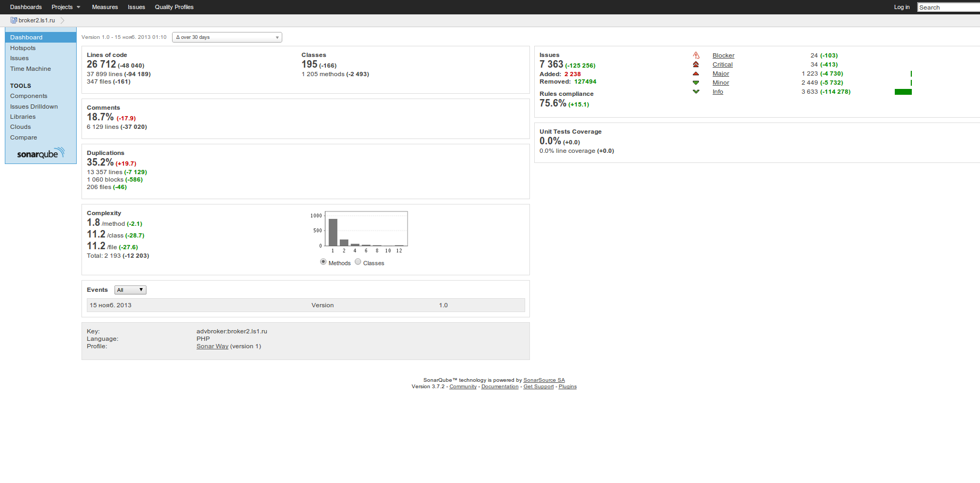Click the Minor issues link
Screen dimensions: 980x483
point(721,83)
